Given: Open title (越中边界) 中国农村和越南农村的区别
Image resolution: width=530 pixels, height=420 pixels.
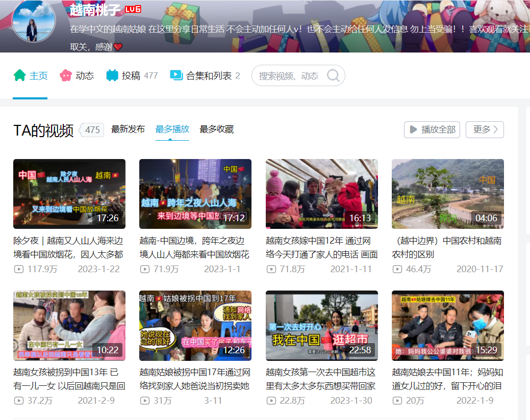Looking at the screenshot, I should click(447, 248).
